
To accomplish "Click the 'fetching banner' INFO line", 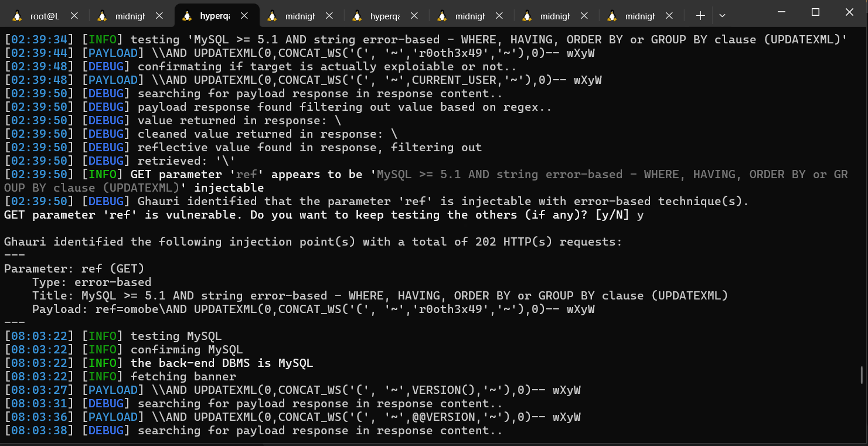I will pos(120,377).
